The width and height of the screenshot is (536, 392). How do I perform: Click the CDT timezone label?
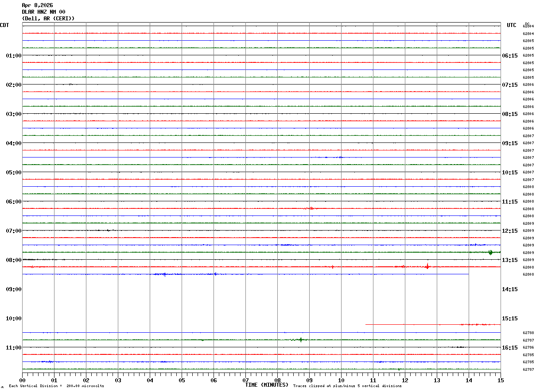click(4, 25)
